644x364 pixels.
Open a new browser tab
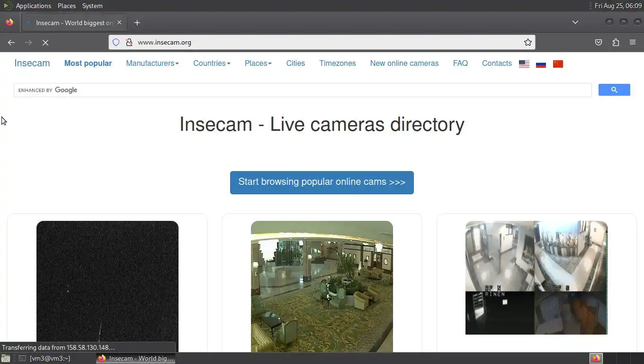pyautogui.click(x=137, y=22)
